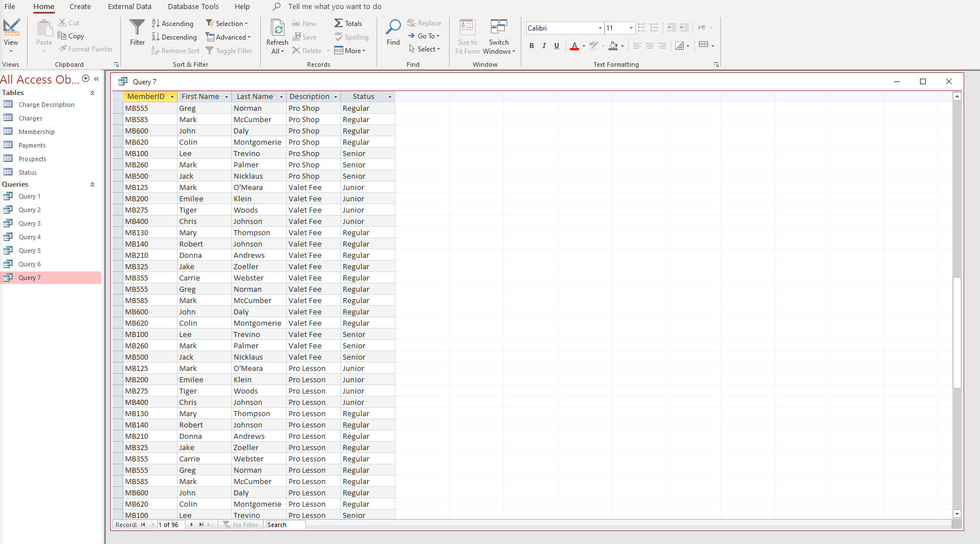Toggle bulleted list formatting
This screenshot has width=980, height=544.
point(641,27)
